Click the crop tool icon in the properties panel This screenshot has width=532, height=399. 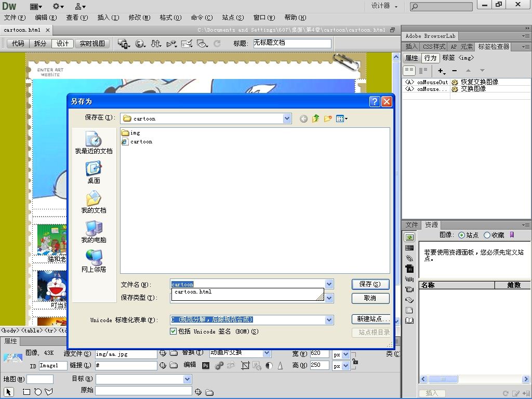(x=245, y=365)
